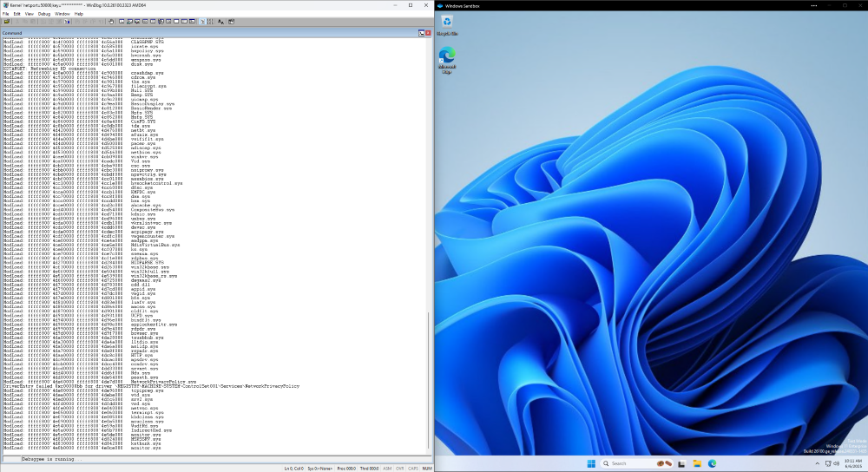Toggle Source Mode Off toolbar icon
868x472 pixels.
pos(210,22)
